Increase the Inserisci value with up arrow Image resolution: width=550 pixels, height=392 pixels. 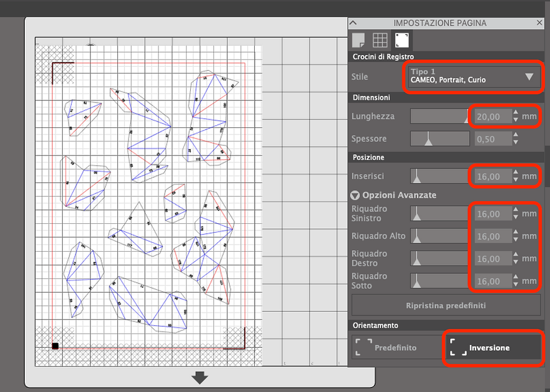pos(516,173)
